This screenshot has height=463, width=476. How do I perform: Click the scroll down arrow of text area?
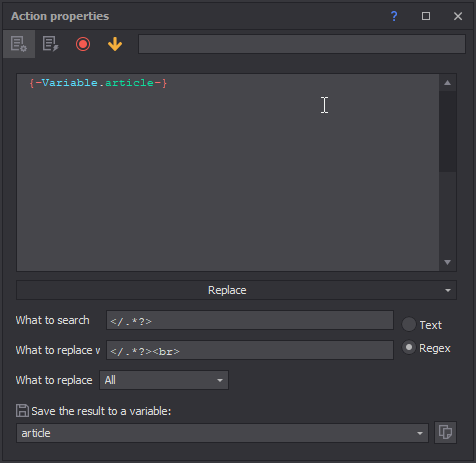point(447,262)
